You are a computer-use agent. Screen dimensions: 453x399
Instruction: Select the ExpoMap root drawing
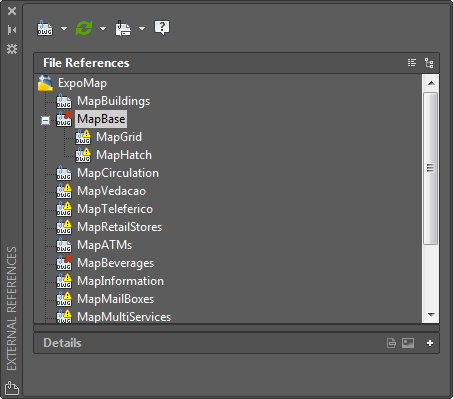pos(82,83)
